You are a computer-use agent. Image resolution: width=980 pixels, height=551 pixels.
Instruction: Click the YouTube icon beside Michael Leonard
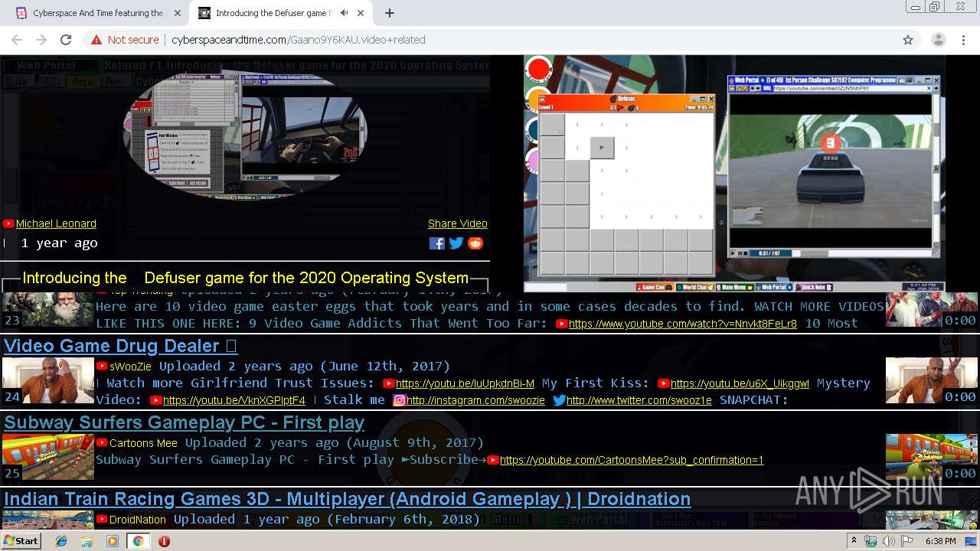[x=8, y=223]
